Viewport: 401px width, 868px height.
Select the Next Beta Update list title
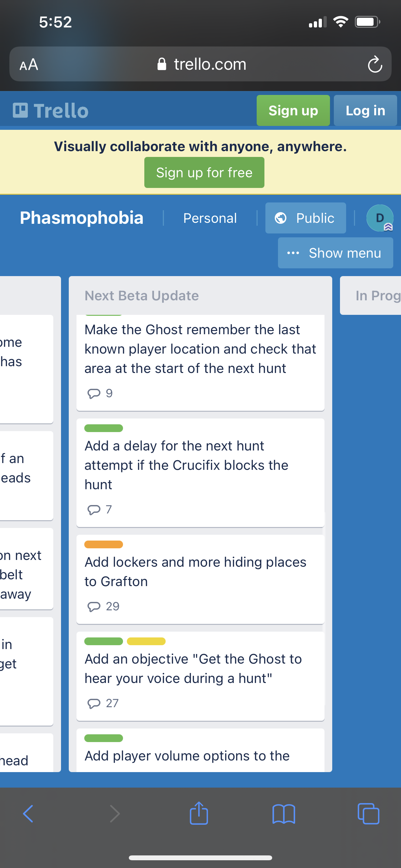141,295
